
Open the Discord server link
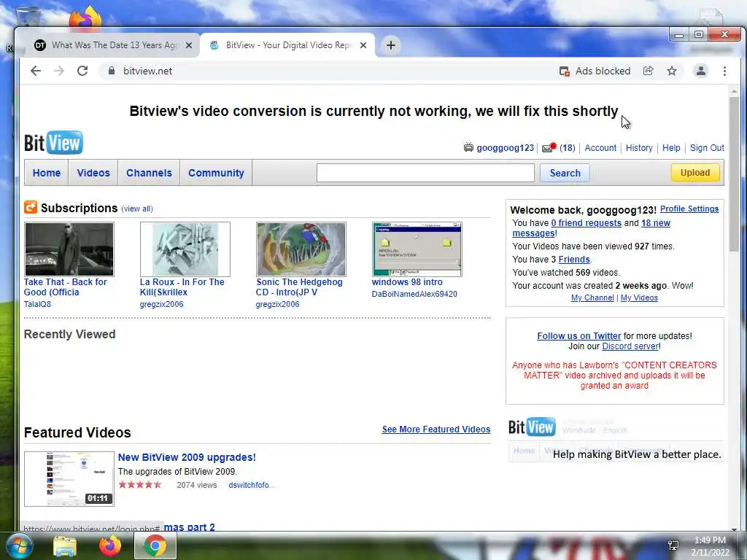pyautogui.click(x=631, y=346)
